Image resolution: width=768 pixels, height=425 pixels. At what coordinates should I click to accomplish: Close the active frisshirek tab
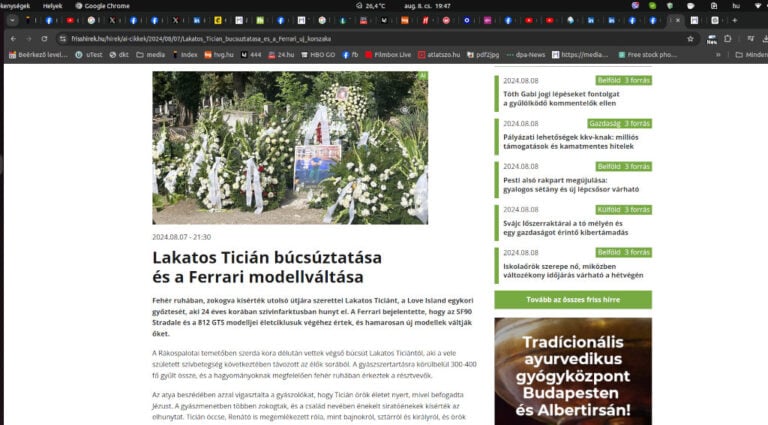tap(677, 21)
